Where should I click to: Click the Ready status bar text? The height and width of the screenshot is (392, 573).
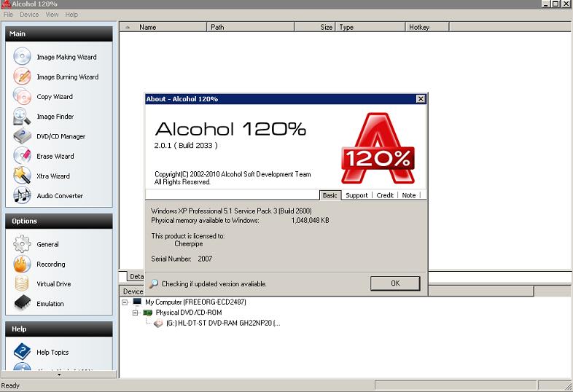tap(10, 385)
